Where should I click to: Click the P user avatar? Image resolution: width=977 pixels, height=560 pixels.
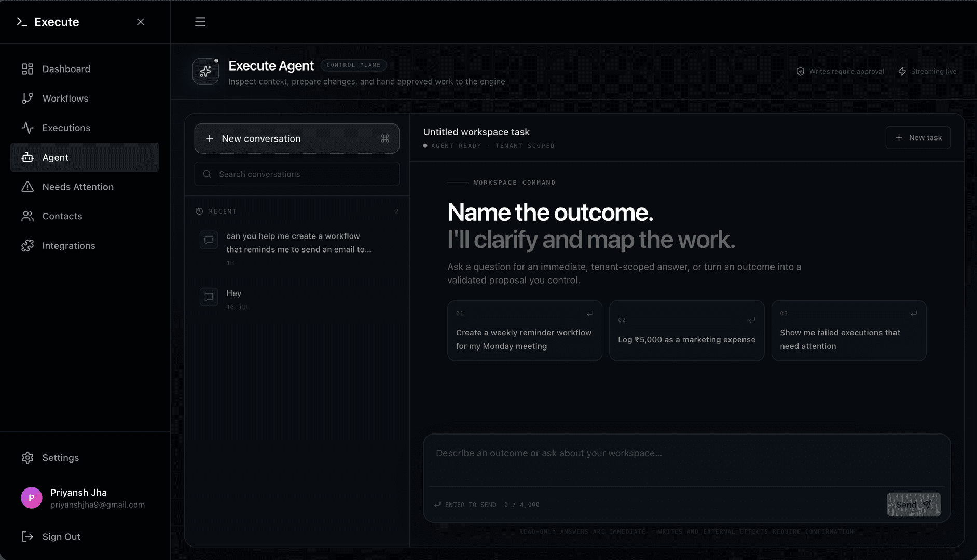(x=32, y=498)
